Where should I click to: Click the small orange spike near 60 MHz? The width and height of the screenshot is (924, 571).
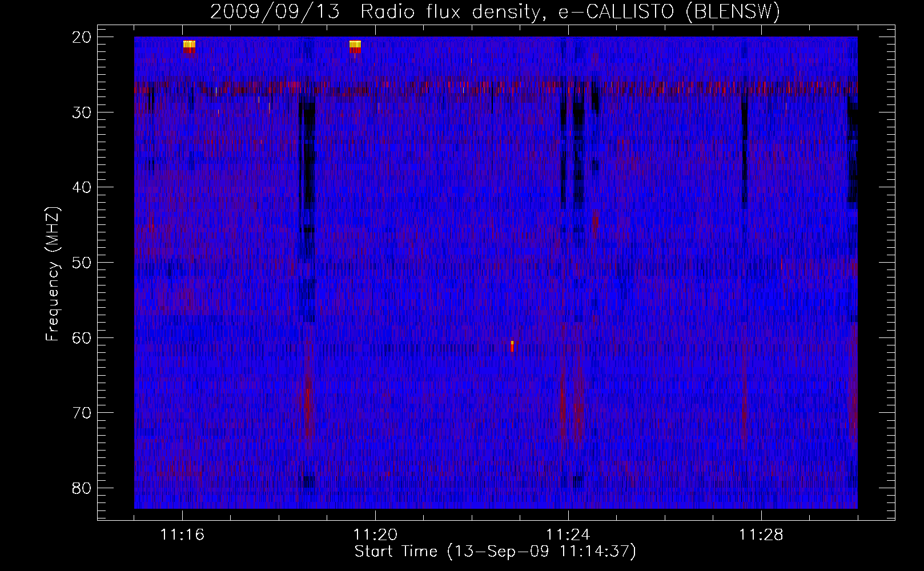(x=512, y=345)
